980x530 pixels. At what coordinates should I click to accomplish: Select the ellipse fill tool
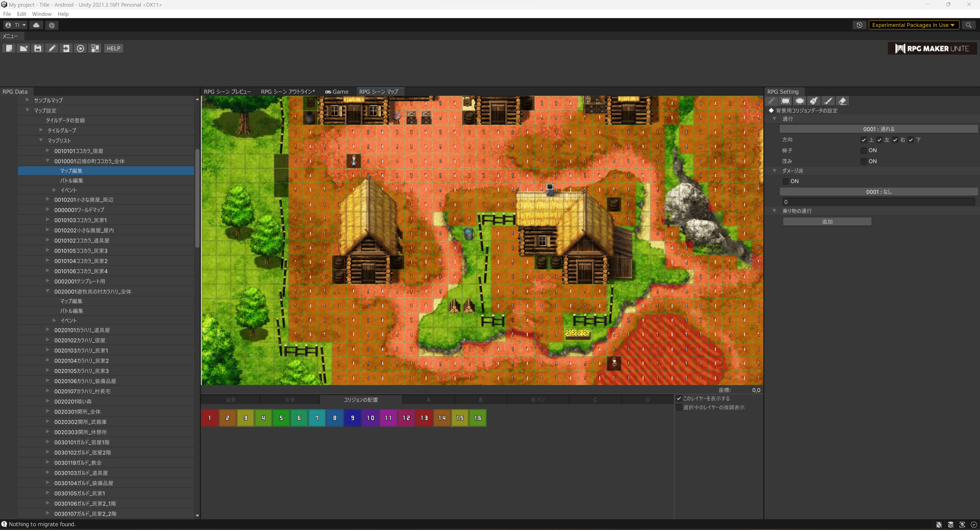pyautogui.click(x=799, y=101)
